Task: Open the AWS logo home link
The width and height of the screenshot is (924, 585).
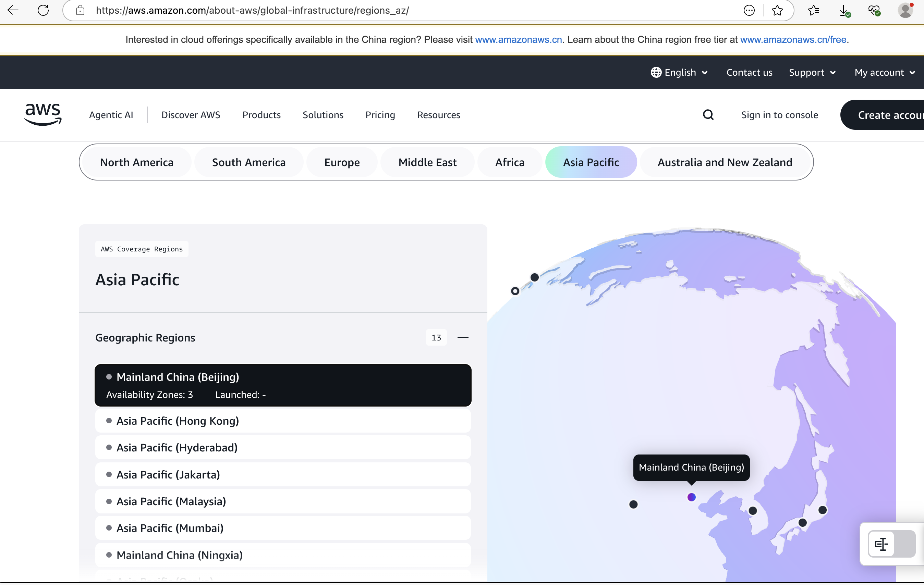Action: (x=42, y=114)
